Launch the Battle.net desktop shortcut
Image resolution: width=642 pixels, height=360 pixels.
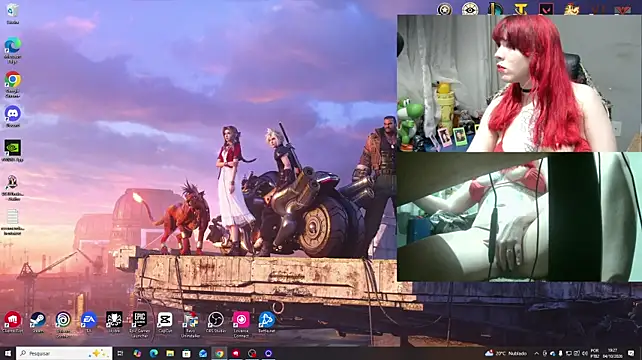tap(267, 322)
